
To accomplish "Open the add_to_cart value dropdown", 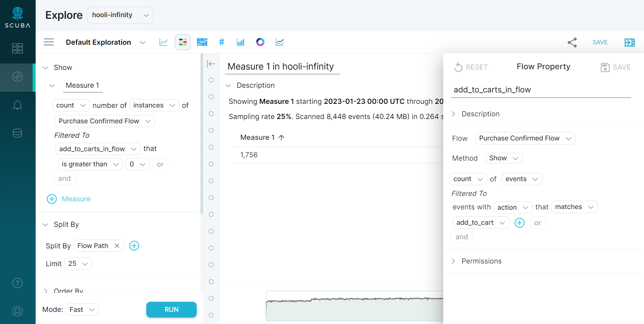I will 481,222.
